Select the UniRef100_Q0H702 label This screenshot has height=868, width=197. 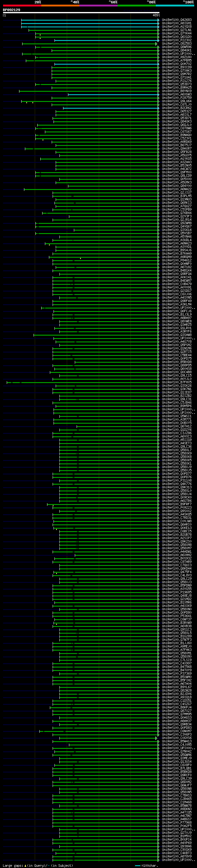pyautogui.click(x=176, y=64)
